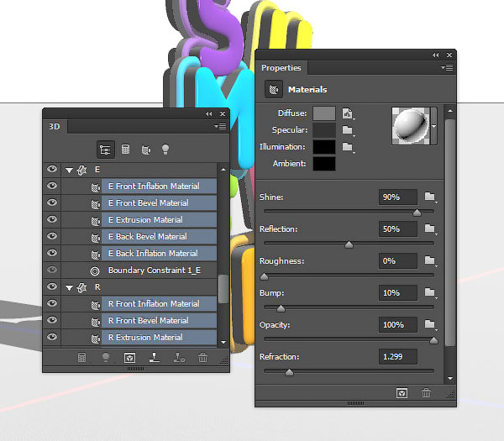Click the Ambient color swatch
The width and height of the screenshot is (504, 441).
point(324,164)
